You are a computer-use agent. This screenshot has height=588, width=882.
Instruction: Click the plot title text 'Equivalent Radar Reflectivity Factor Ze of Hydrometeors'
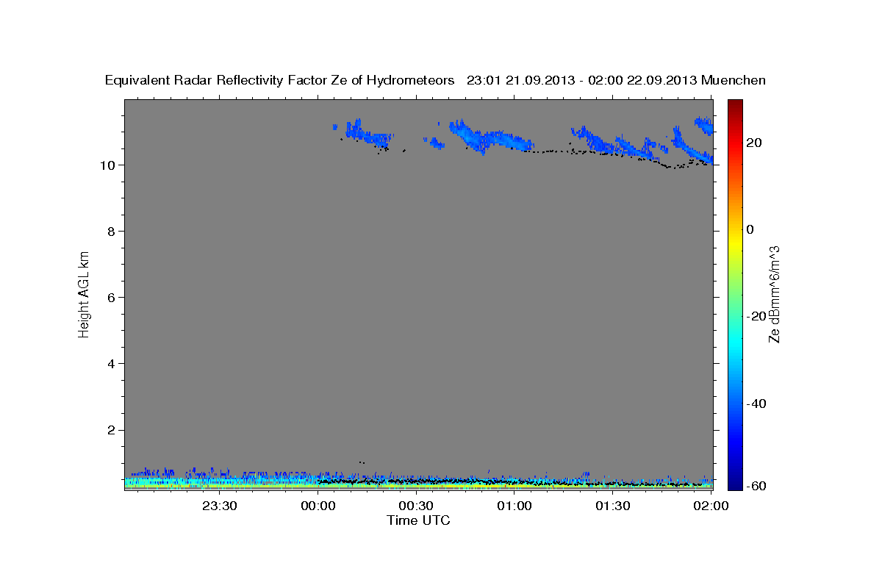tap(280, 81)
